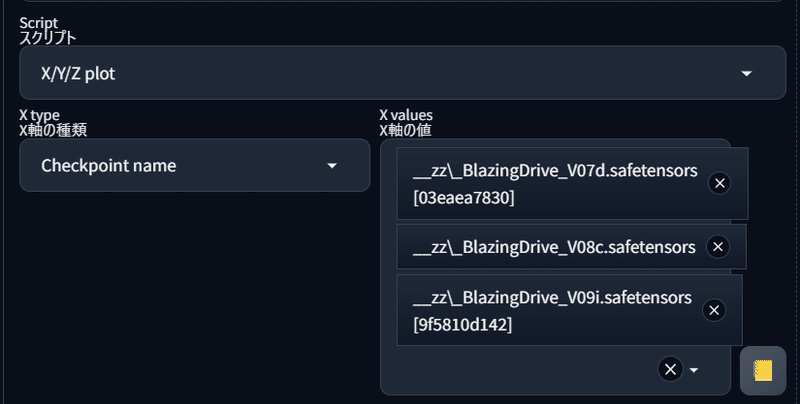This screenshot has width=800, height=404.
Task: Click the Checkpoint name selection text
Action: (x=109, y=165)
